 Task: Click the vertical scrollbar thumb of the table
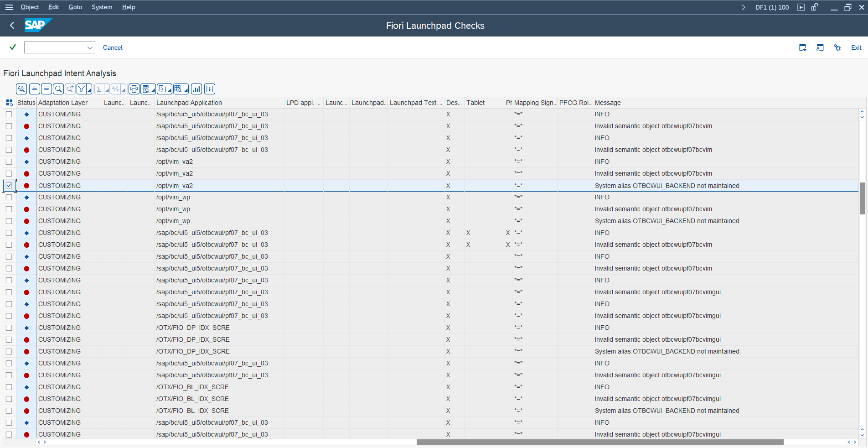pos(862,198)
